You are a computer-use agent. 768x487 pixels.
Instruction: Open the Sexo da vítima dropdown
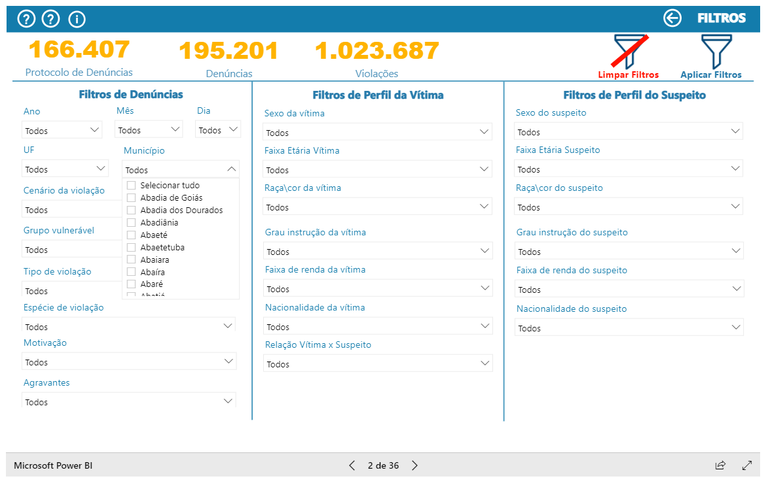378,132
